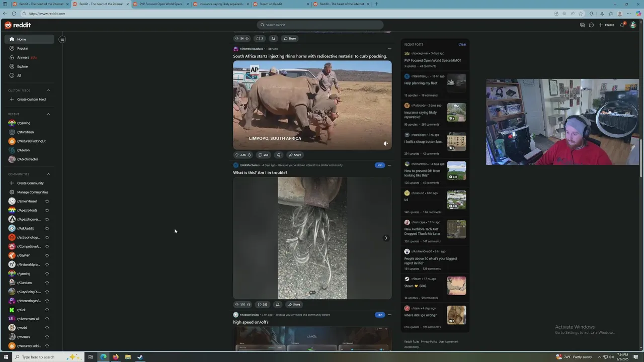Join r/AskMechanics with the Join button
The width and height of the screenshot is (644, 362).
click(380, 165)
